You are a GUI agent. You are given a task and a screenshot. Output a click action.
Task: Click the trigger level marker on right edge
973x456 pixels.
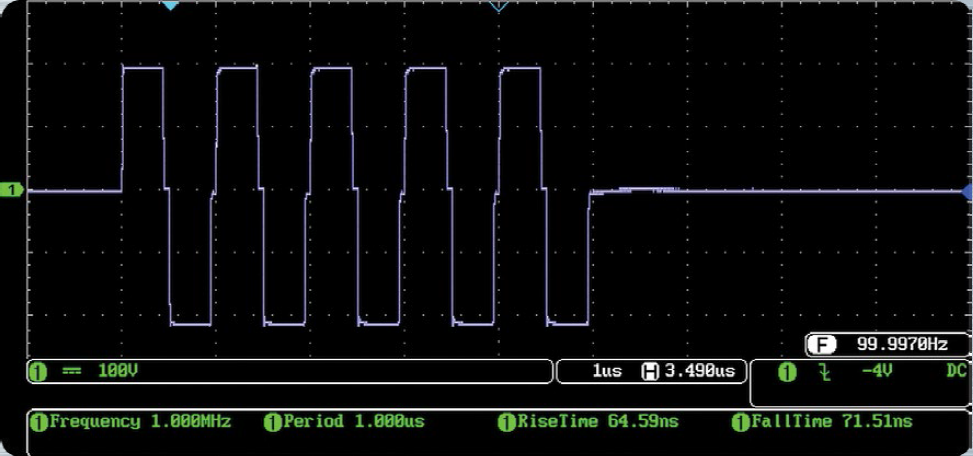tap(966, 191)
